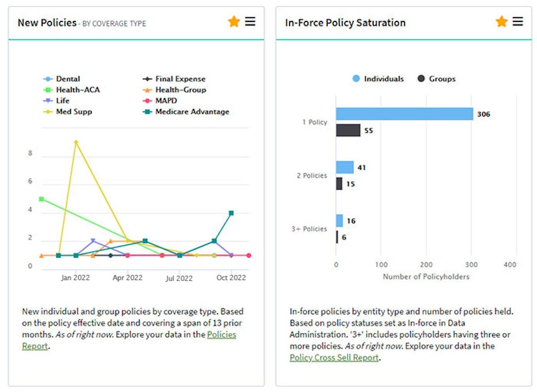537x392 pixels.
Task: Open the Policies Report link
Action: pyautogui.click(x=221, y=334)
